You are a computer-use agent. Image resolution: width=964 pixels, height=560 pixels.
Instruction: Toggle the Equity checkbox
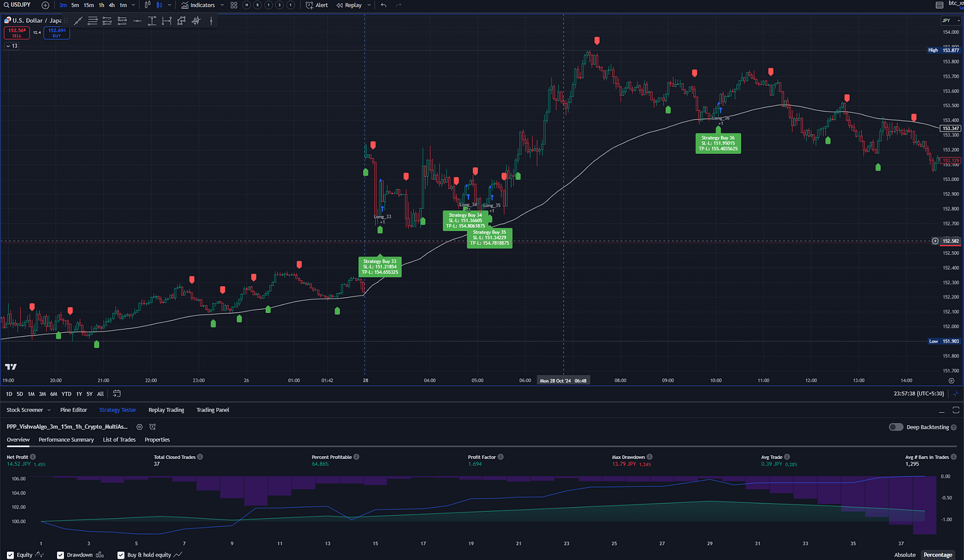(10, 554)
